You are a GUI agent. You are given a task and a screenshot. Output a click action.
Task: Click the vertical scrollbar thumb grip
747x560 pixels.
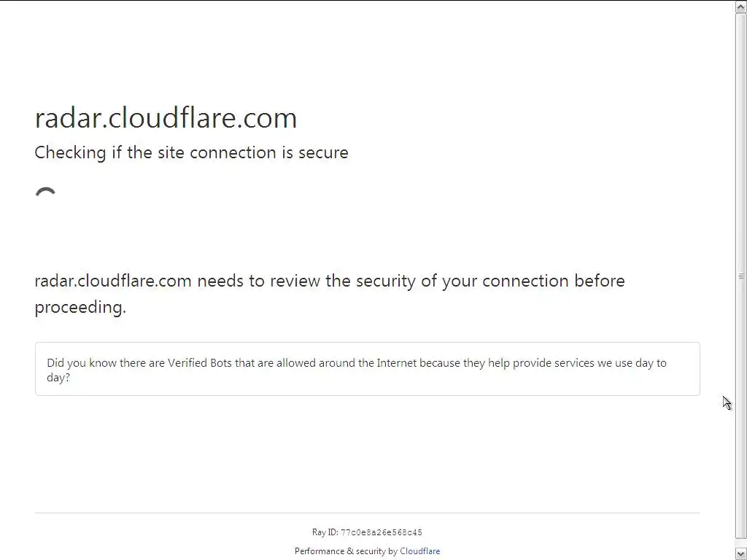(741, 276)
